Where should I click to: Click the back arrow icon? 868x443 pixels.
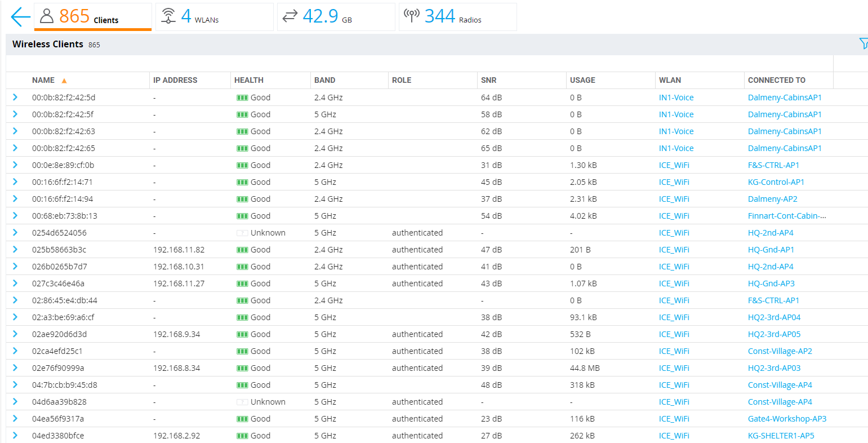point(20,17)
